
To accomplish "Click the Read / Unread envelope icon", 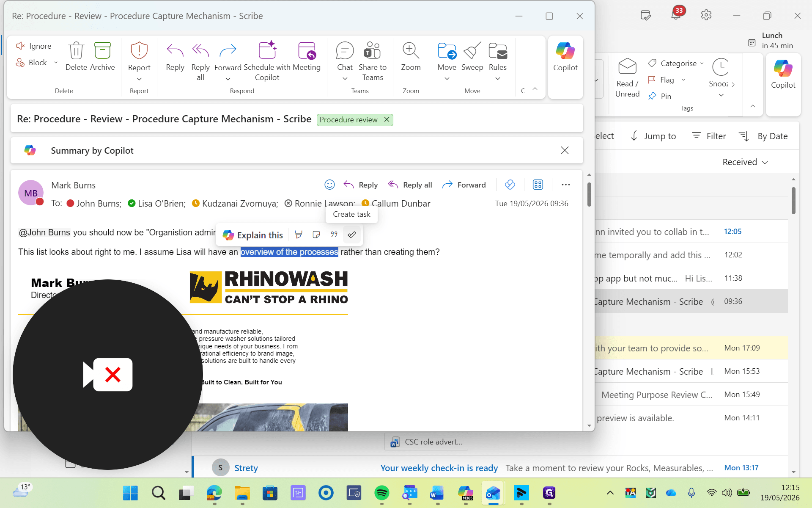I will click(627, 66).
